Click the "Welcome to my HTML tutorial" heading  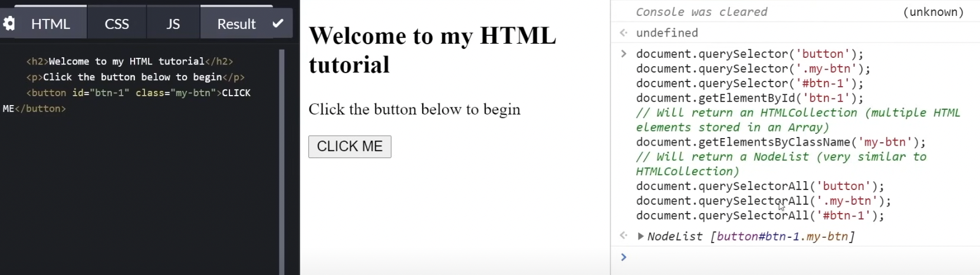[x=432, y=50]
